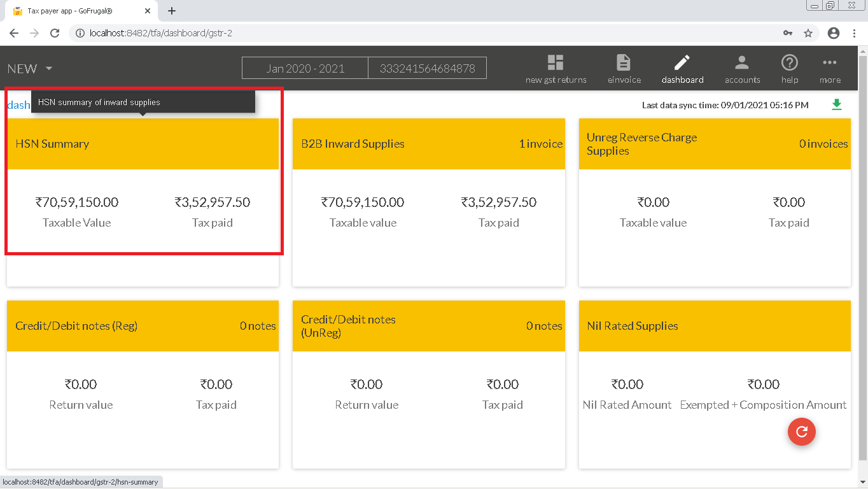Click 0 notes on Credit/Debit notes (Reg)
Screen dimensions: 868x489
258,326
